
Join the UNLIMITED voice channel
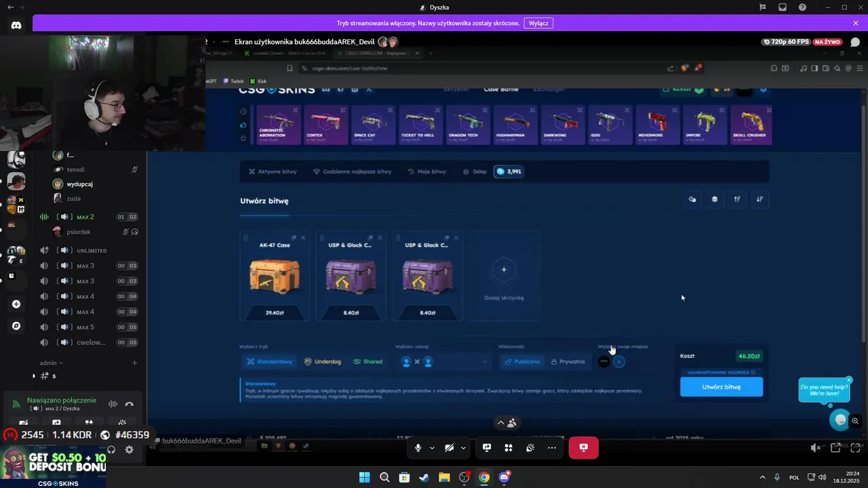[92, 251]
